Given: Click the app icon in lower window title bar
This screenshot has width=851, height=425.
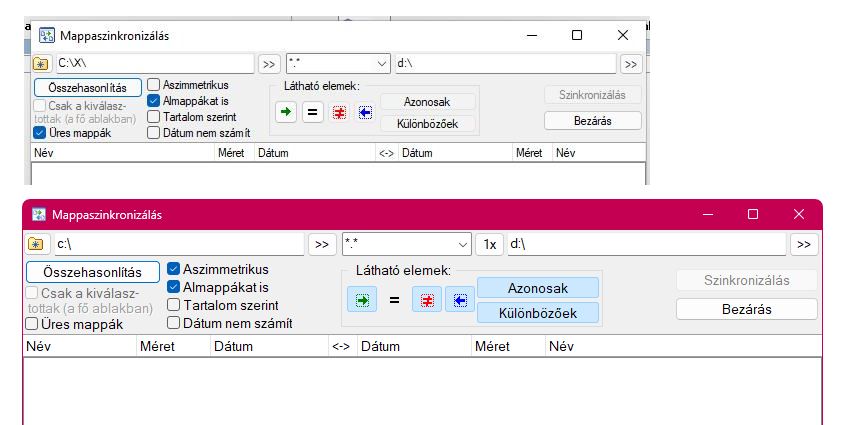Looking at the screenshot, I should 39,215.
